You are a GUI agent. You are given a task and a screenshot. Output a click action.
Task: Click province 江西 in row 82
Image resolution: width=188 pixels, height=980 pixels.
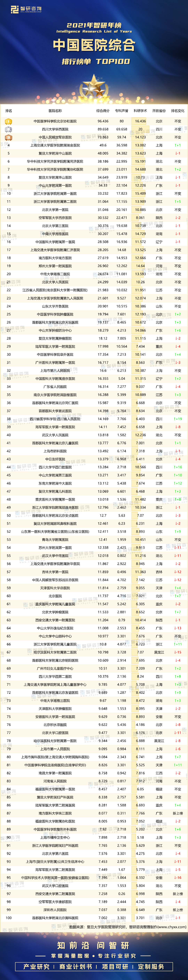(x=159, y=773)
